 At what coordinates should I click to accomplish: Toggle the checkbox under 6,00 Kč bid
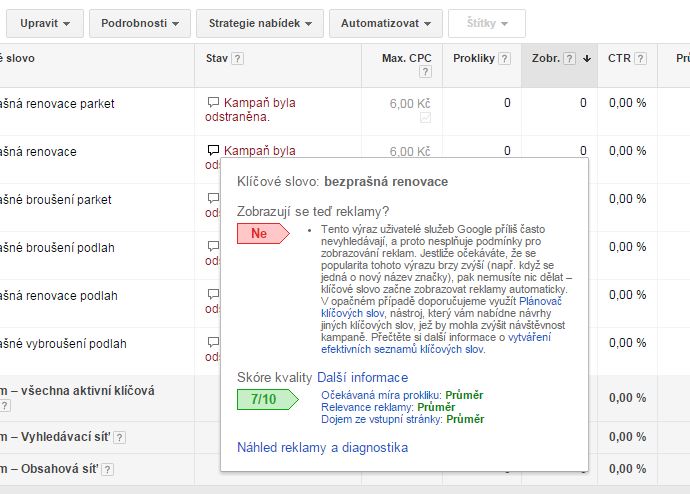[x=425, y=118]
